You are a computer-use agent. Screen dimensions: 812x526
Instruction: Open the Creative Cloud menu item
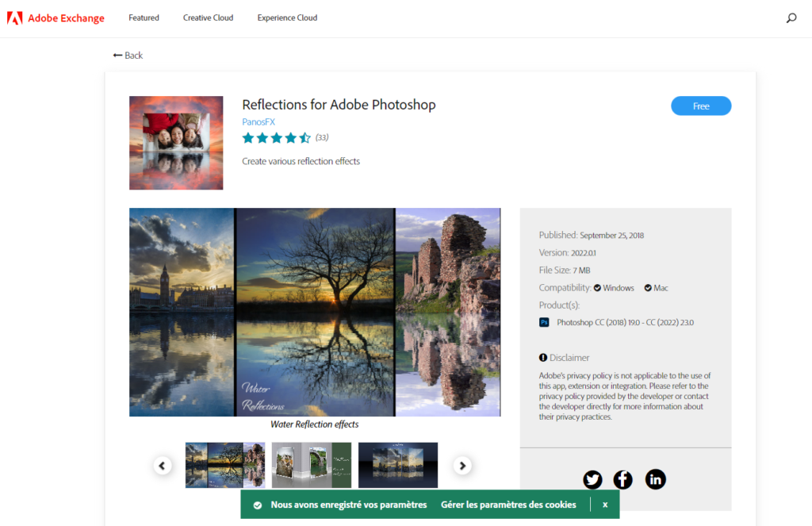pos(208,18)
